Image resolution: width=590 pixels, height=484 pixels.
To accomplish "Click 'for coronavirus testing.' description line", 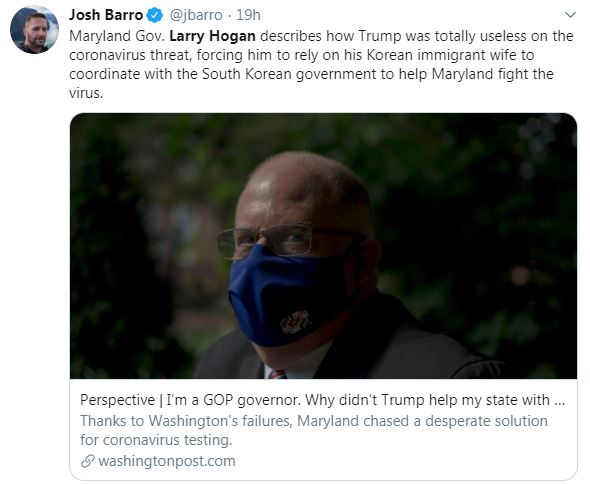I will tap(156, 440).
